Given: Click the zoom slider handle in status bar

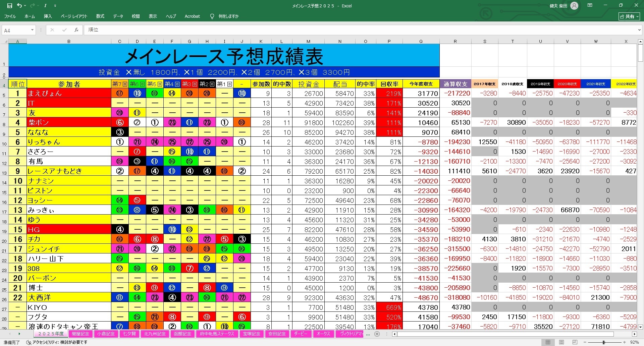Looking at the screenshot, I should tap(604, 342).
